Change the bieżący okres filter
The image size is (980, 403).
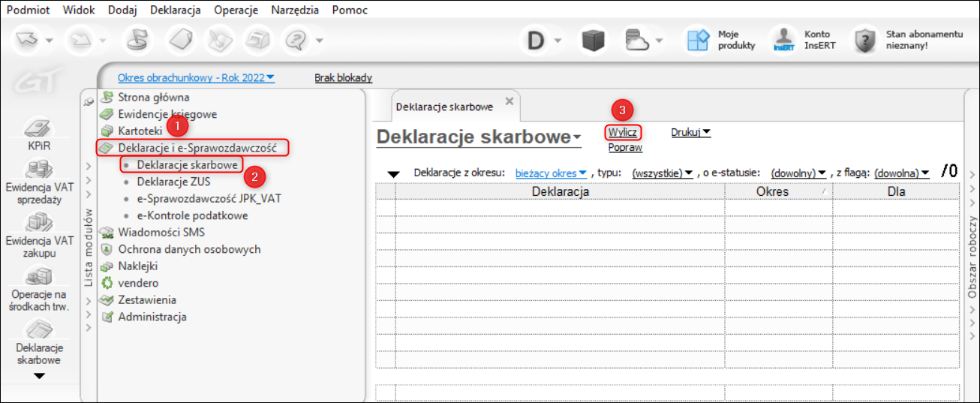tap(551, 173)
